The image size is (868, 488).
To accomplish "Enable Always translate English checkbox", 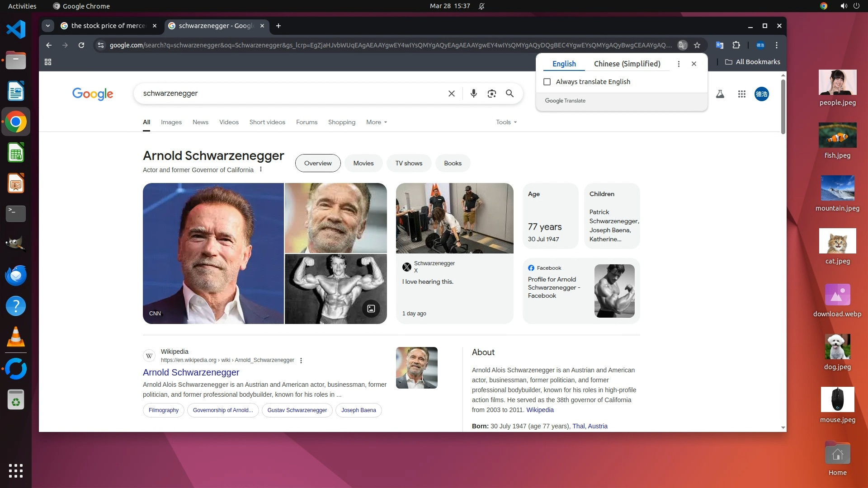I will tap(547, 82).
